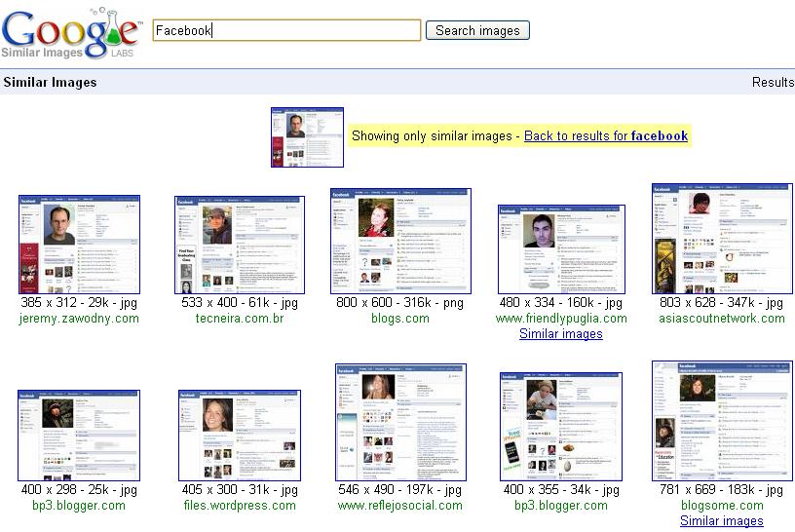Open the files.wordpress.com thumbnail
The image size is (795, 532).
pos(240,436)
